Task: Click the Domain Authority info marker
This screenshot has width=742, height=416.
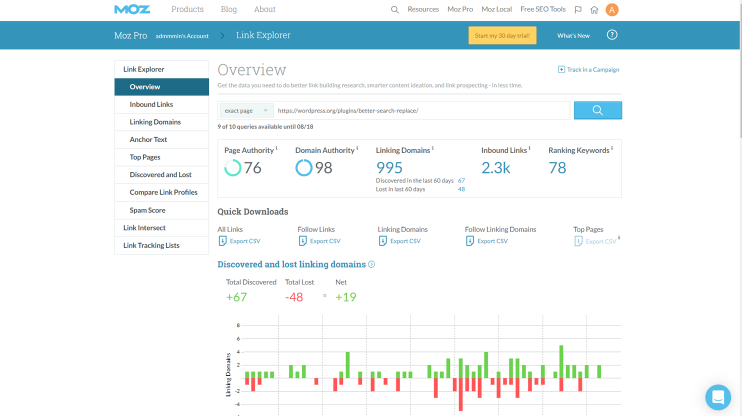Action: click(357, 148)
